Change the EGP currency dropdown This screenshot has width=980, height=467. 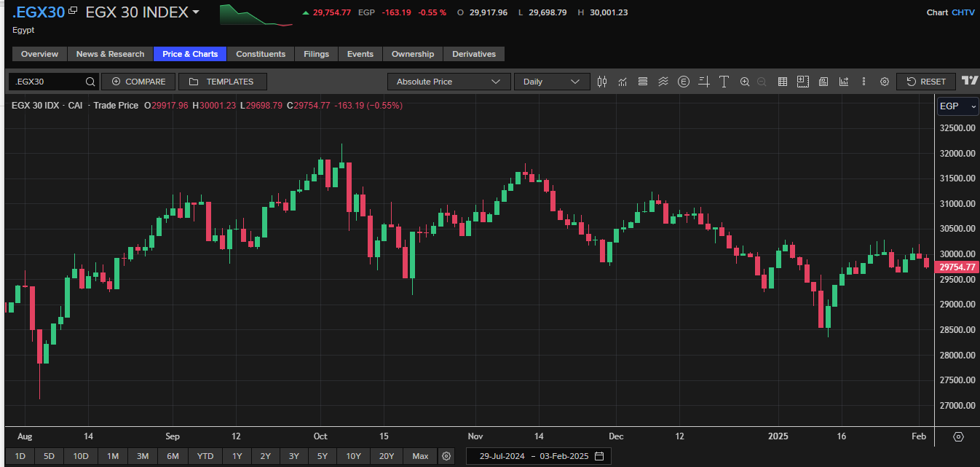(957, 106)
